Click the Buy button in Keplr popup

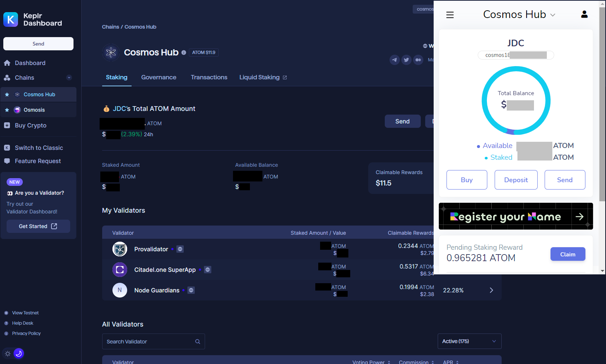point(467,180)
